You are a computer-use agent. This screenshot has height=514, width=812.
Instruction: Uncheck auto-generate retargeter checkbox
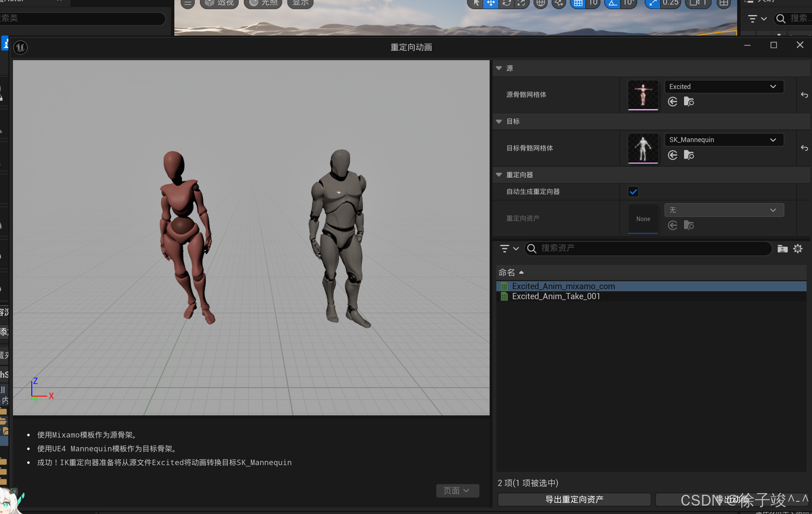click(633, 192)
